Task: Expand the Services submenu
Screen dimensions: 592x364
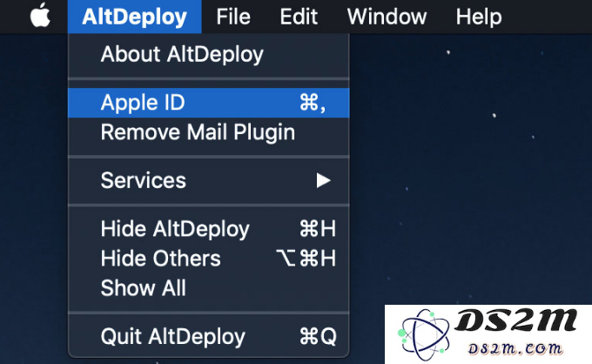Action: coord(208,180)
